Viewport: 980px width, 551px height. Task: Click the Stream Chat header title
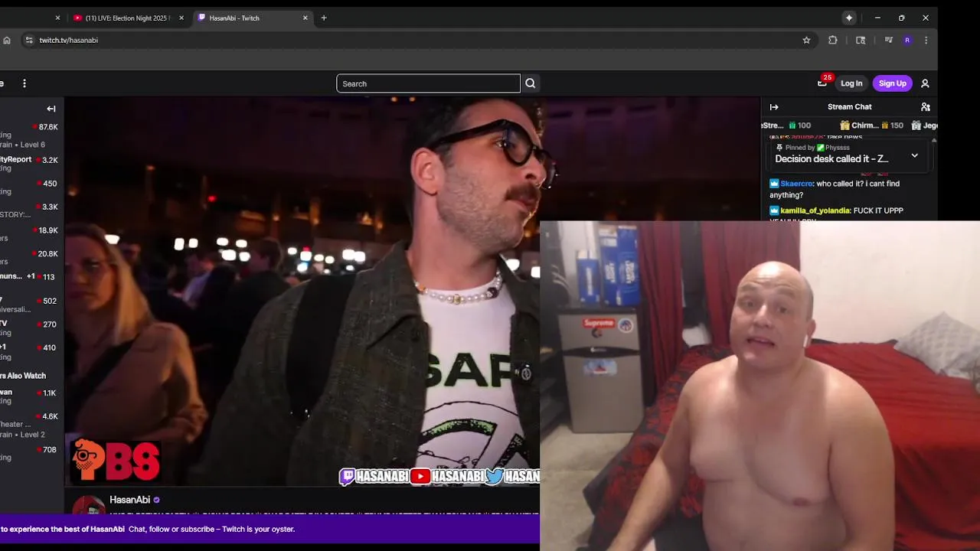point(849,107)
